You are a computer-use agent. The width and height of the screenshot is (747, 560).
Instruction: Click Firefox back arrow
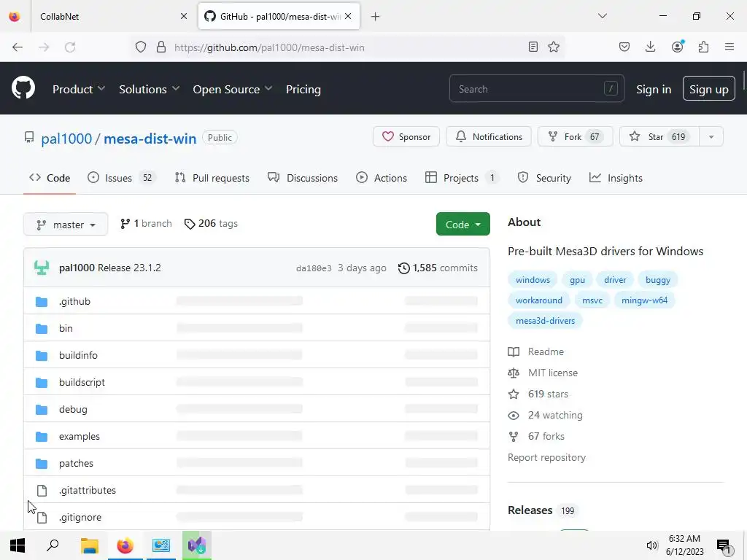tap(18, 47)
